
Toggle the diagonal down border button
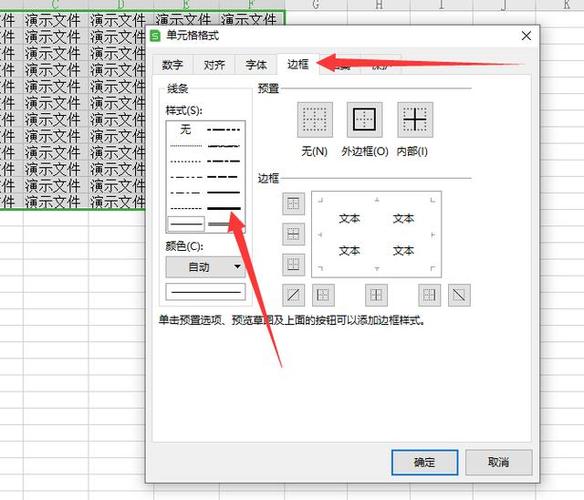[459, 295]
